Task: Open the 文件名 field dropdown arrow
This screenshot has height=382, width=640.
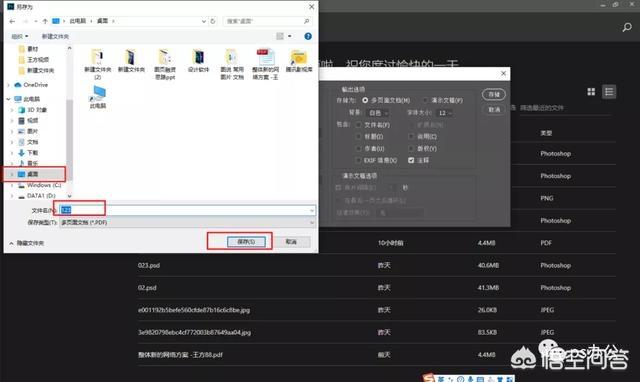Action: click(312, 210)
